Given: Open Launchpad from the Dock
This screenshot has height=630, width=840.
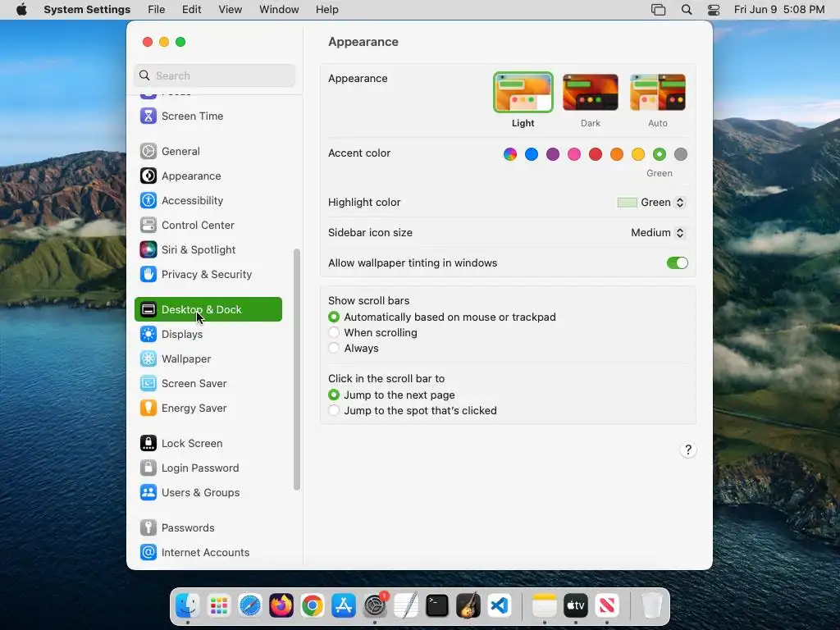Looking at the screenshot, I should click(x=219, y=606).
